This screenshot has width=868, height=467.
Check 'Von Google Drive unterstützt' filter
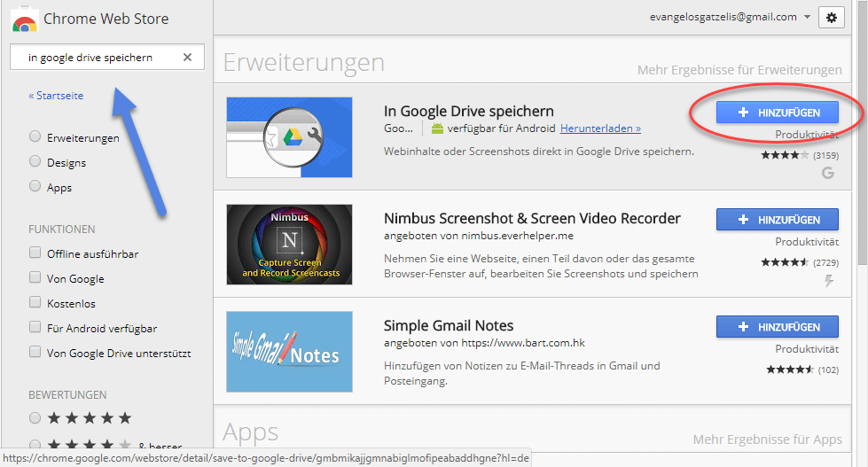[35, 353]
